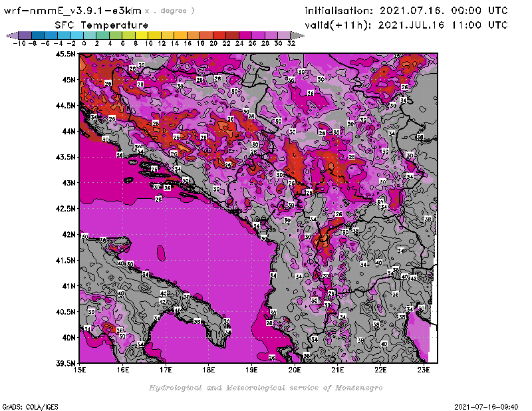
Task: Click the '44N' latitude axis label
Action: tap(69, 131)
